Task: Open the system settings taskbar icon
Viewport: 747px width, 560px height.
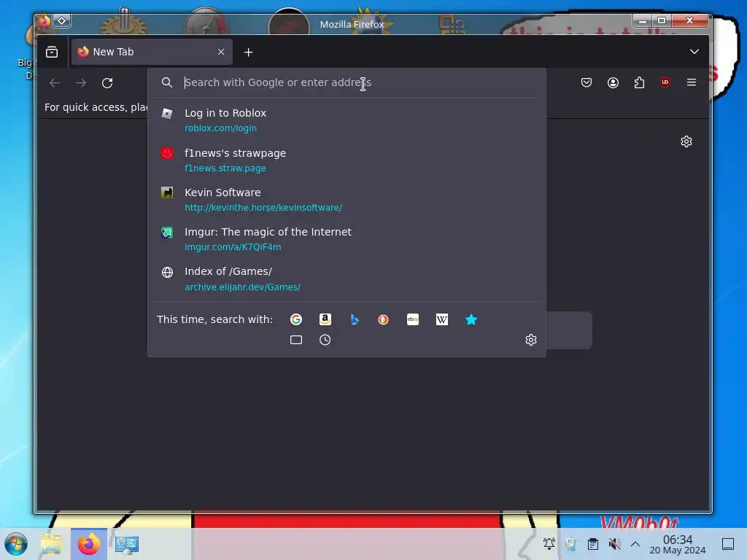Action: 127,544
